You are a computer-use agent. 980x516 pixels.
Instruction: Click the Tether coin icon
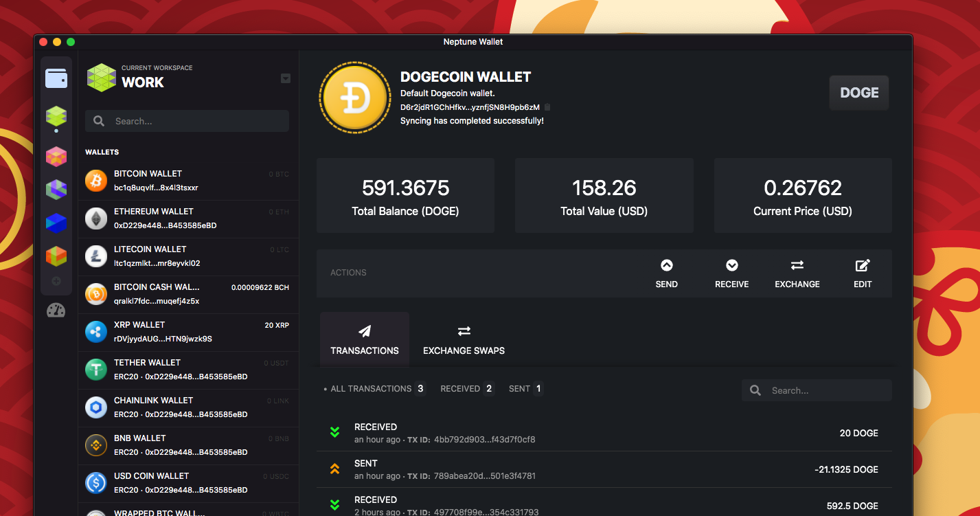pos(96,370)
